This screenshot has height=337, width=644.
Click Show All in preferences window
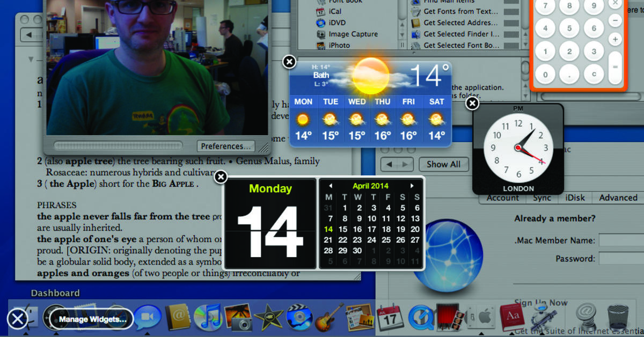pyautogui.click(x=444, y=164)
